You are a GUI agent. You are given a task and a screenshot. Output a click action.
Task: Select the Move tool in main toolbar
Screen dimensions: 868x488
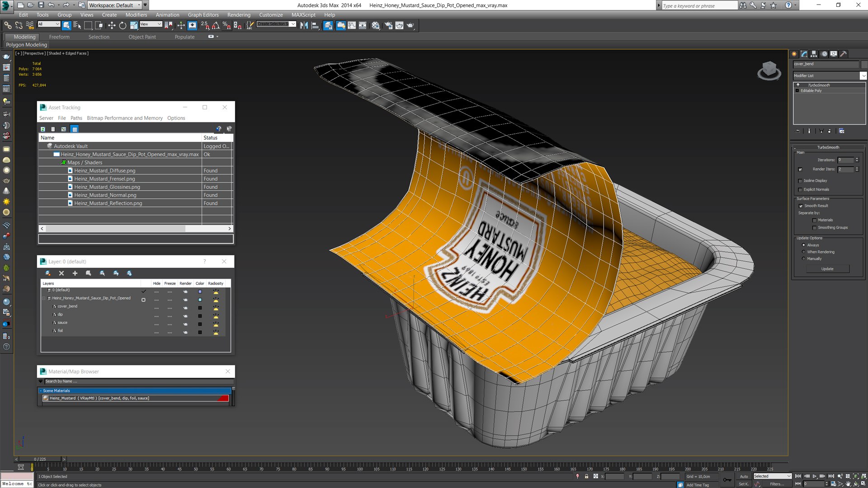(112, 26)
